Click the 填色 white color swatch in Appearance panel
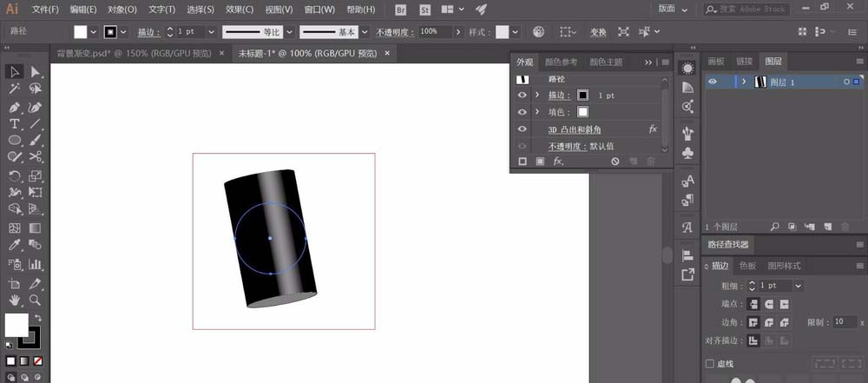The width and height of the screenshot is (868, 383). pyautogui.click(x=582, y=112)
